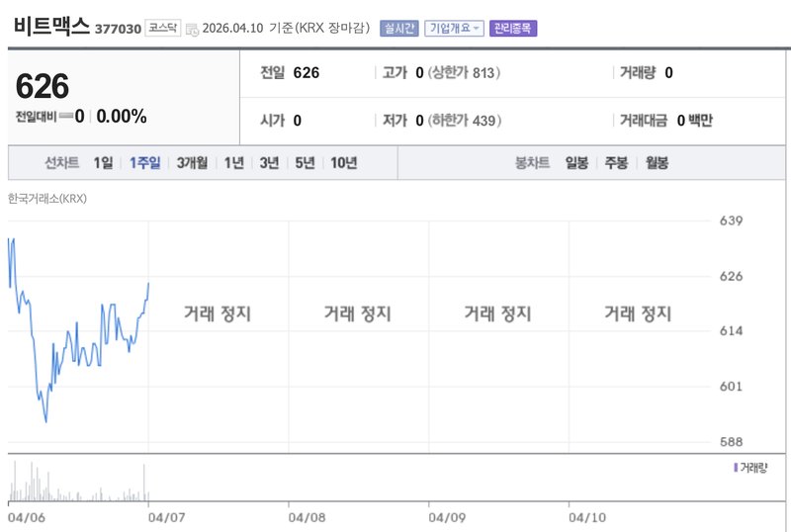Switch to the 1년 line chart
The image size is (791, 532).
point(233,163)
